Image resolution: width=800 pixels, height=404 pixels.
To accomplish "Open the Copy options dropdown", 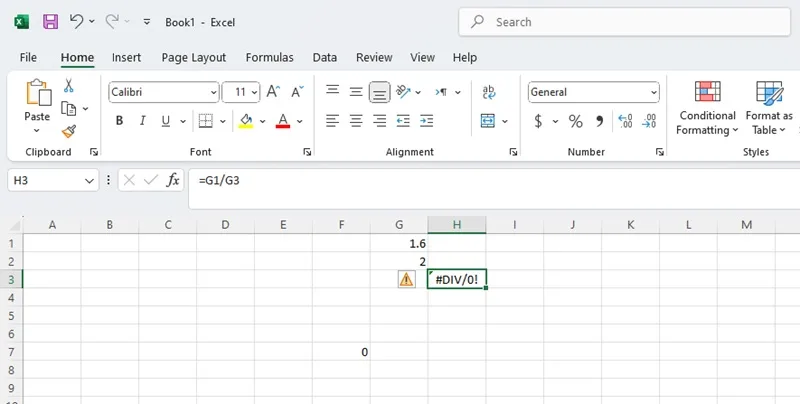I will [x=85, y=109].
